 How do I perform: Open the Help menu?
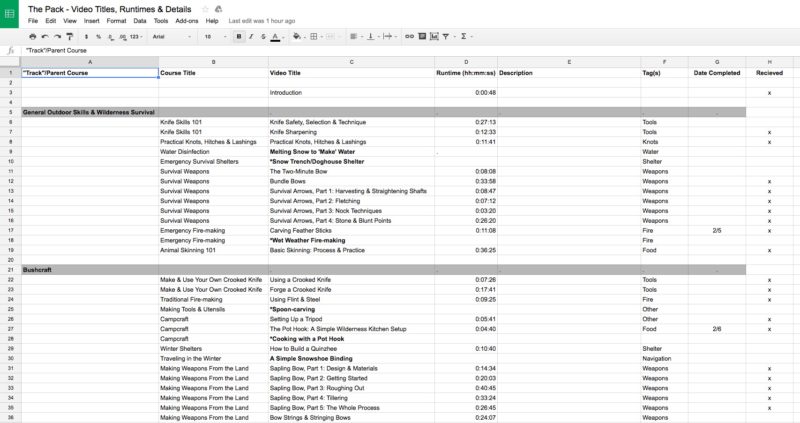tap(212, 21)
